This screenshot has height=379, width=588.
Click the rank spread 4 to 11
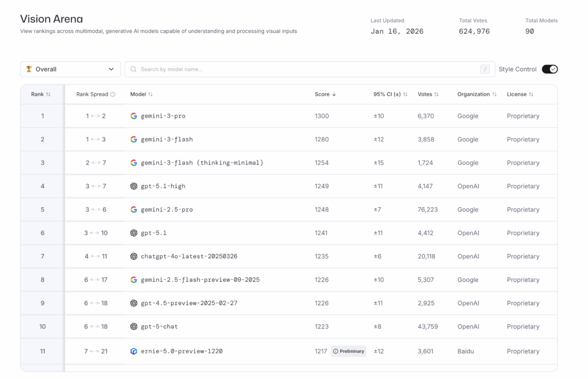pos(96,257)
